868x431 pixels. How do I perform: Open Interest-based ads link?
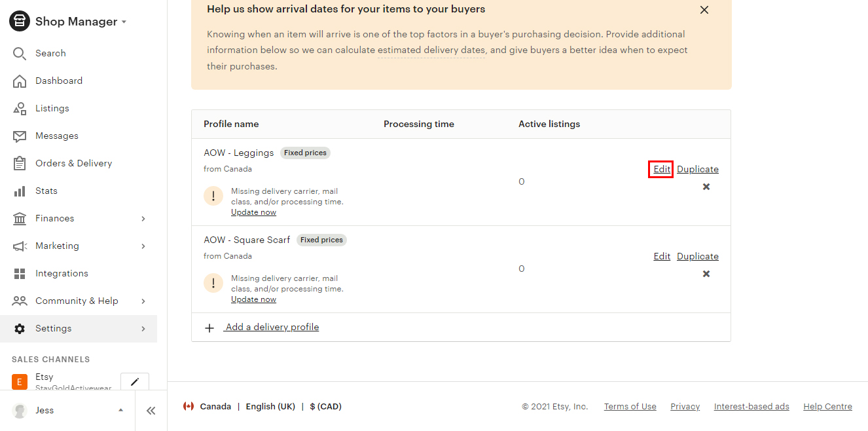[751, 406]
